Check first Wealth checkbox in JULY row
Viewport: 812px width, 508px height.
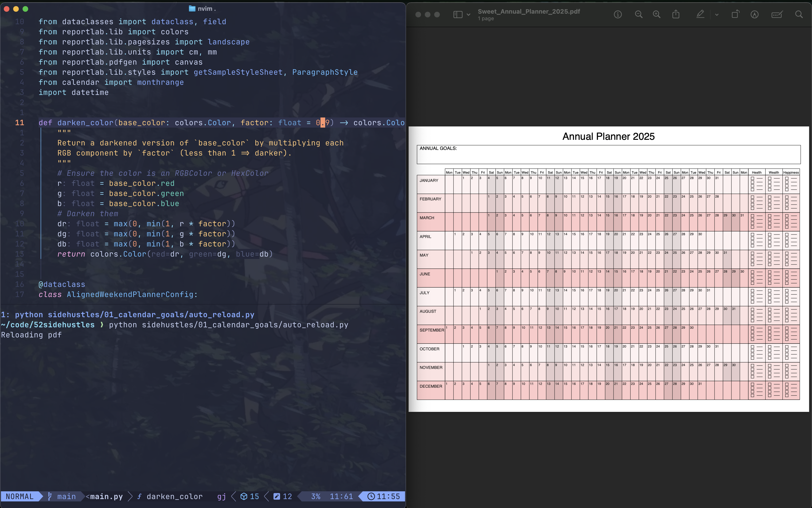[770, 291]
